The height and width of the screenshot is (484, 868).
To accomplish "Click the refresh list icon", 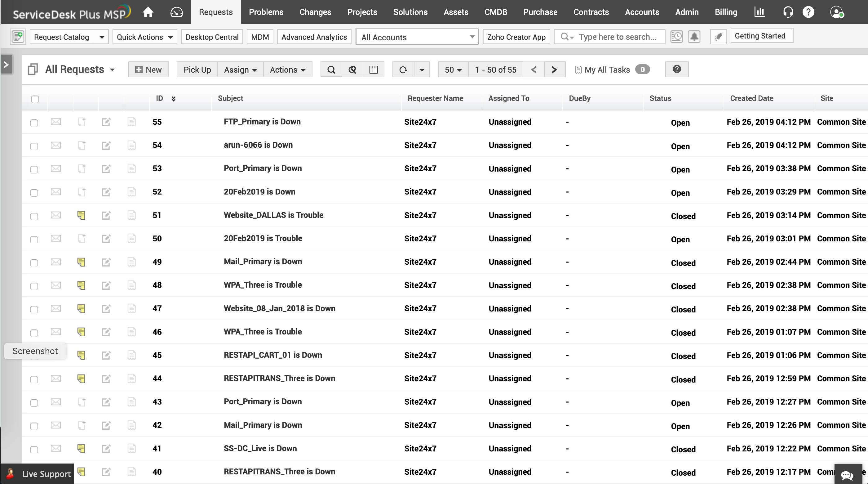I will coord(403,69).
